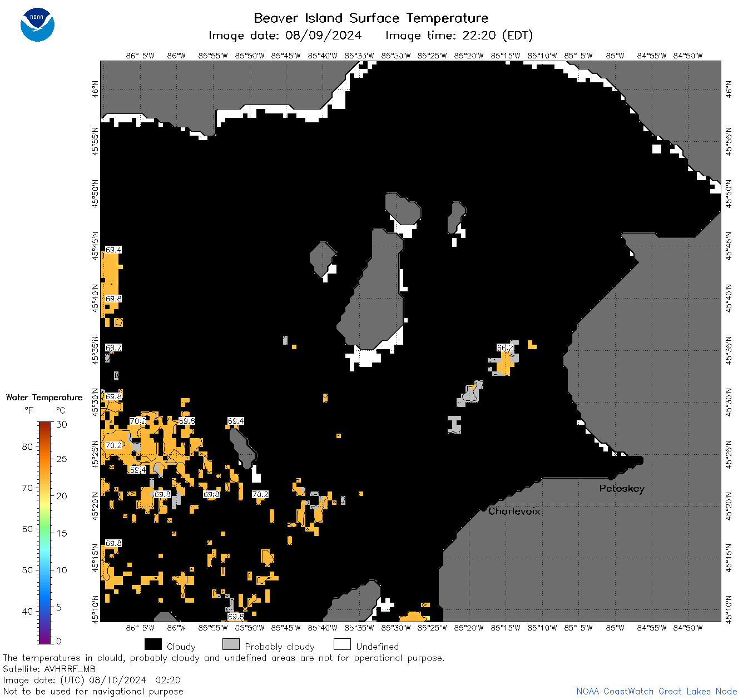
Task: Click the 80 Fahrenheit tick on the scale
Action: pyautogui.click(x=27, y=446)
